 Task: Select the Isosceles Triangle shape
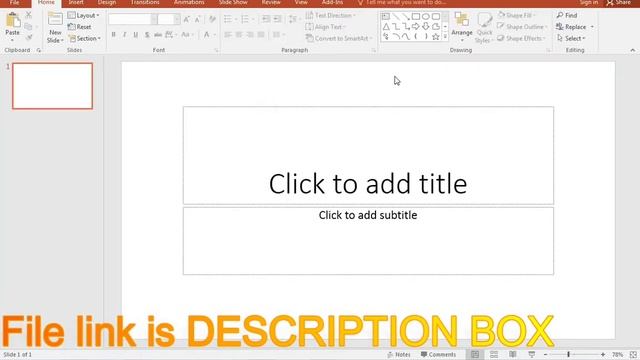point(386,27)
